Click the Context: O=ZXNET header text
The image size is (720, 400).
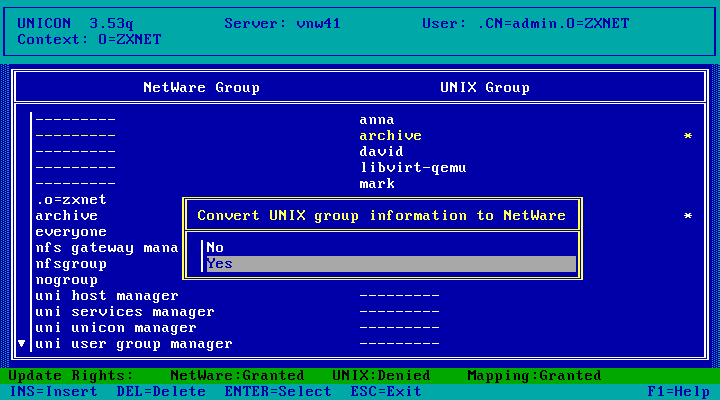(x=89, y=39)
